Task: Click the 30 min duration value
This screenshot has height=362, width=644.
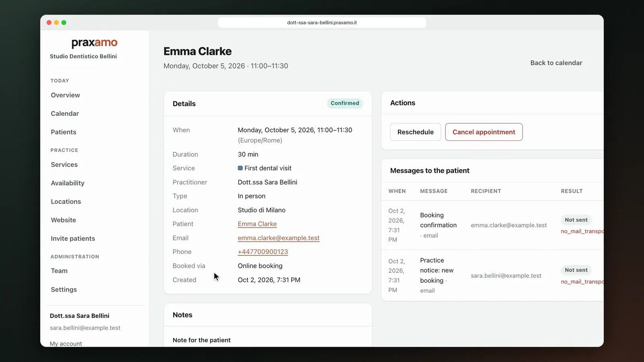Action: (248, 154)
